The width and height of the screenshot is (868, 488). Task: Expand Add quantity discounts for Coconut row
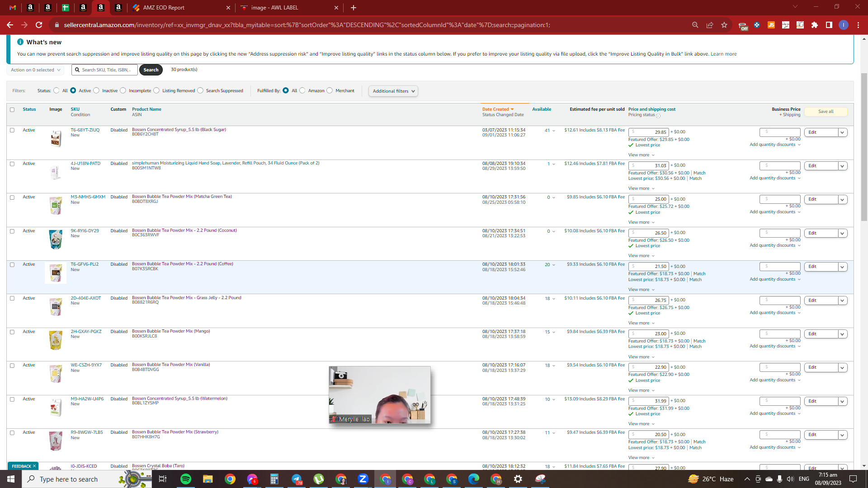[775, 245]
